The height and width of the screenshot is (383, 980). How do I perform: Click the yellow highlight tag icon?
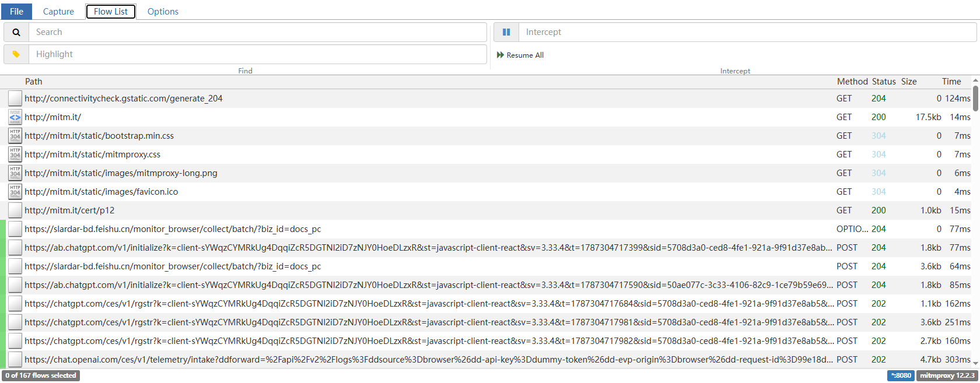point(16,54)
